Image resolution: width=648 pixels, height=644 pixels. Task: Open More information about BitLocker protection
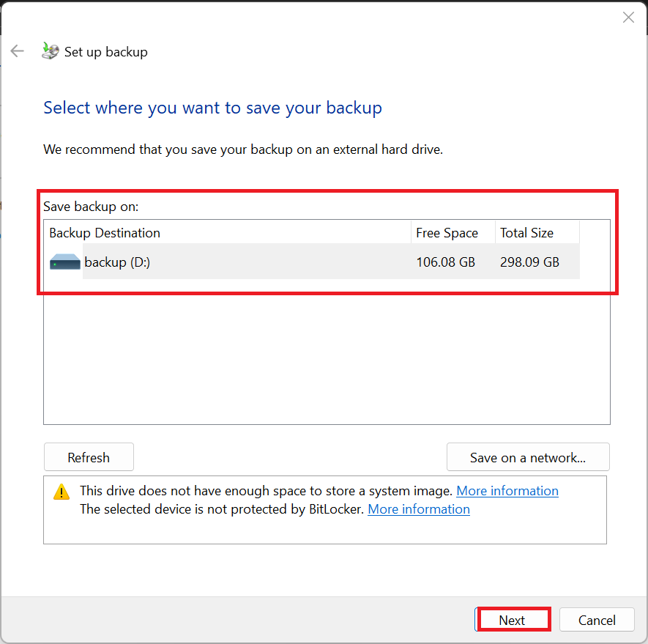click(418, 509)
